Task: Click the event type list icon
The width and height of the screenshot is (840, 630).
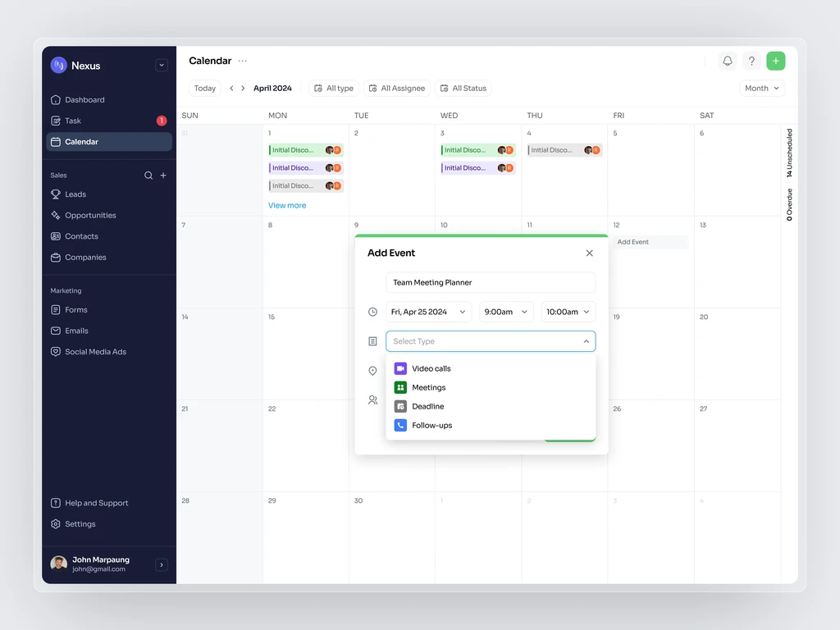Action: point(373,341)
